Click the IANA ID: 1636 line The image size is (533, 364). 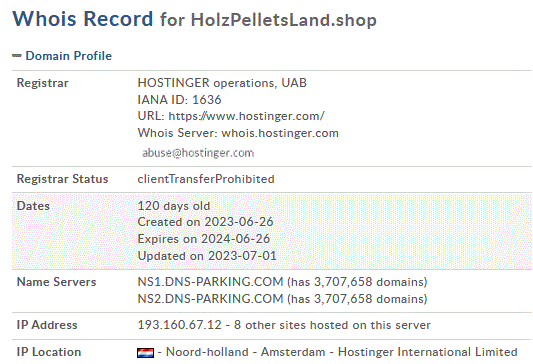(179, 100)
